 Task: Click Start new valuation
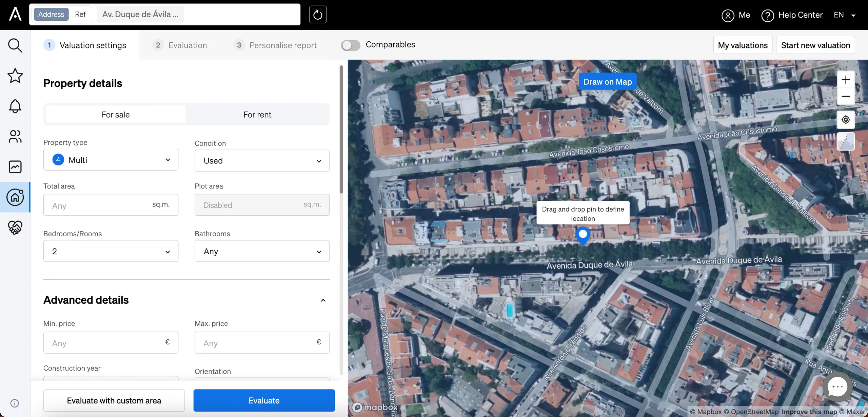[815, 45]
